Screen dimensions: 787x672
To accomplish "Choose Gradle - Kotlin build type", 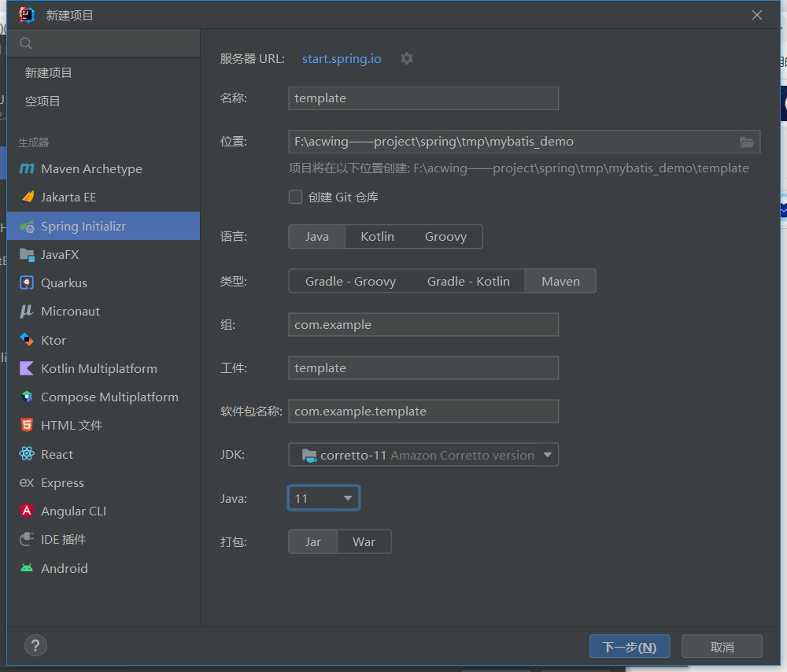I will pyautogui.click(x=468, y=281).
